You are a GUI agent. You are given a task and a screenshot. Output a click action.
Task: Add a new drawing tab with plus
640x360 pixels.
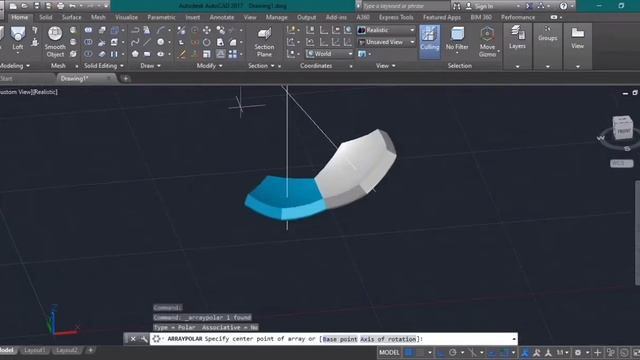click(126, 78)
